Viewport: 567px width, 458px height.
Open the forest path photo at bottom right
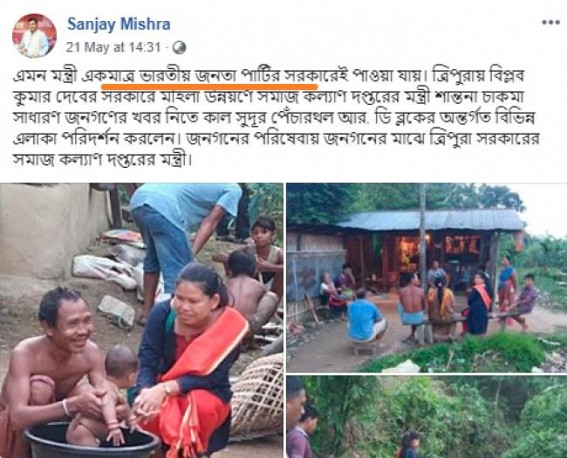tap(427, 417)
